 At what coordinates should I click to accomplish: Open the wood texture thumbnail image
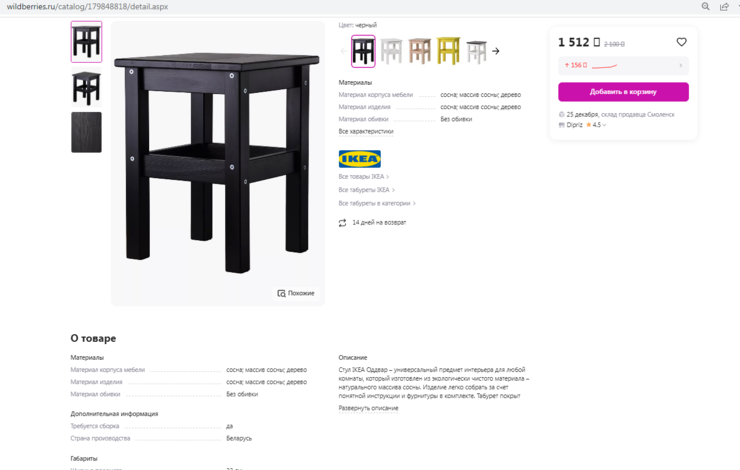click(x=86, y=132)
